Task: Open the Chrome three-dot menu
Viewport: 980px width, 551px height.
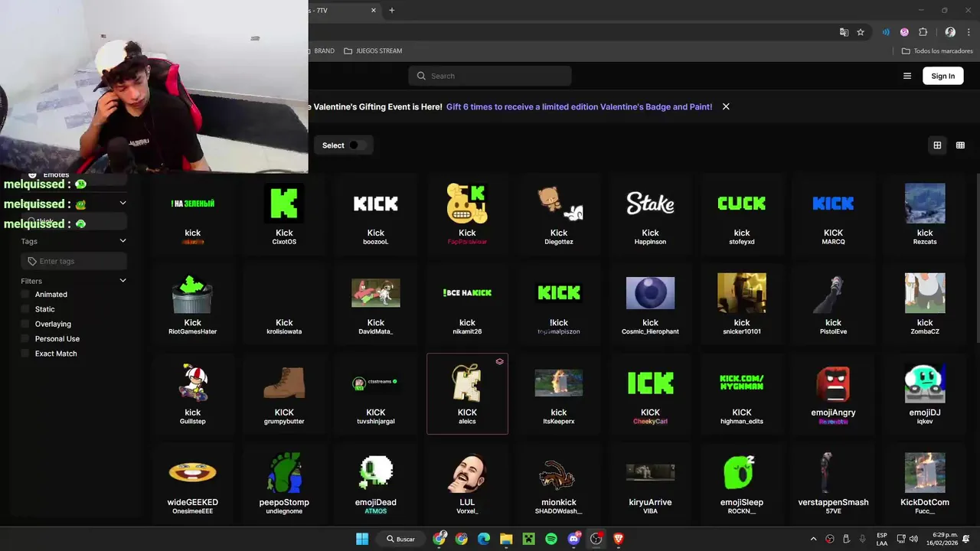Action: (x=969, y=32)
